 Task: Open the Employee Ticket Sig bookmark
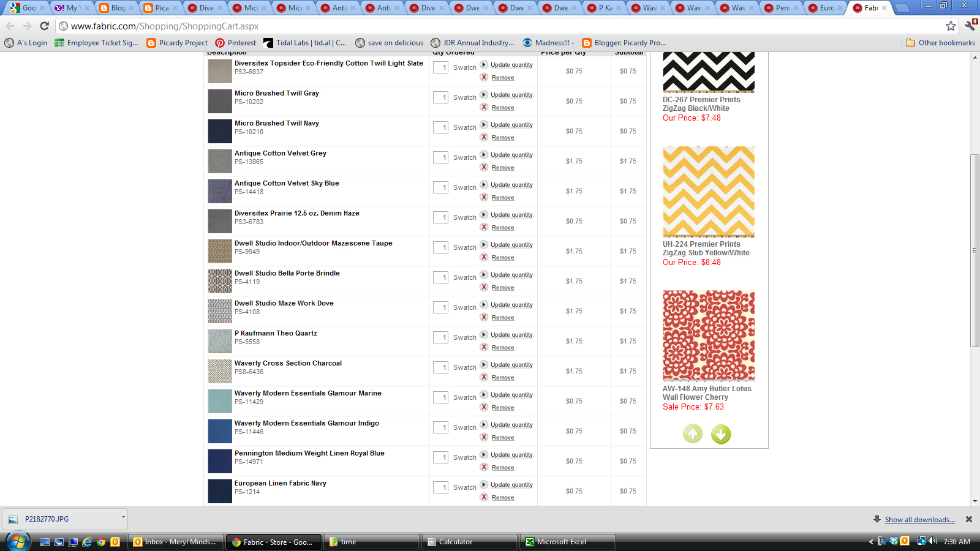(97, 43)
